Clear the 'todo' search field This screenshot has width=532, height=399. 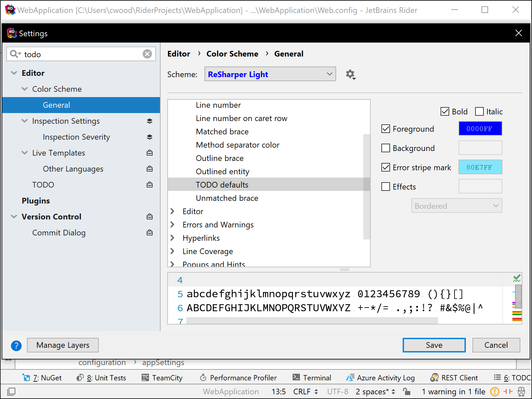pos(147,54)
